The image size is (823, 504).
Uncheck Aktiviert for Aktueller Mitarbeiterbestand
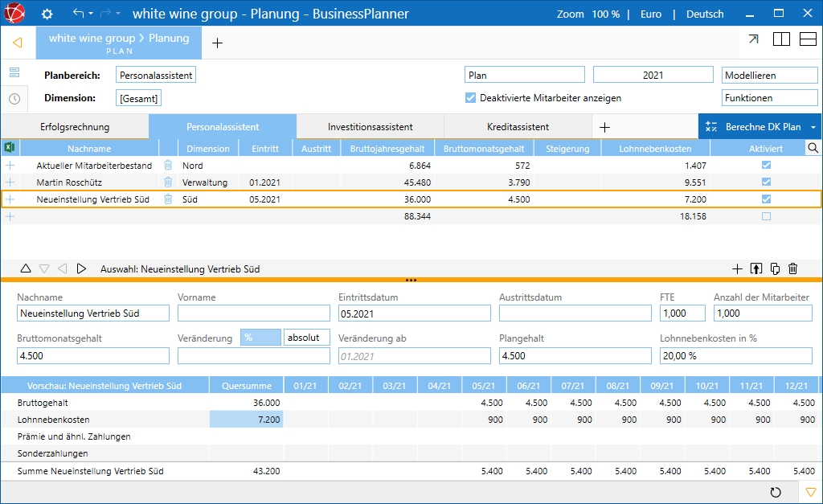click(766, 165)
